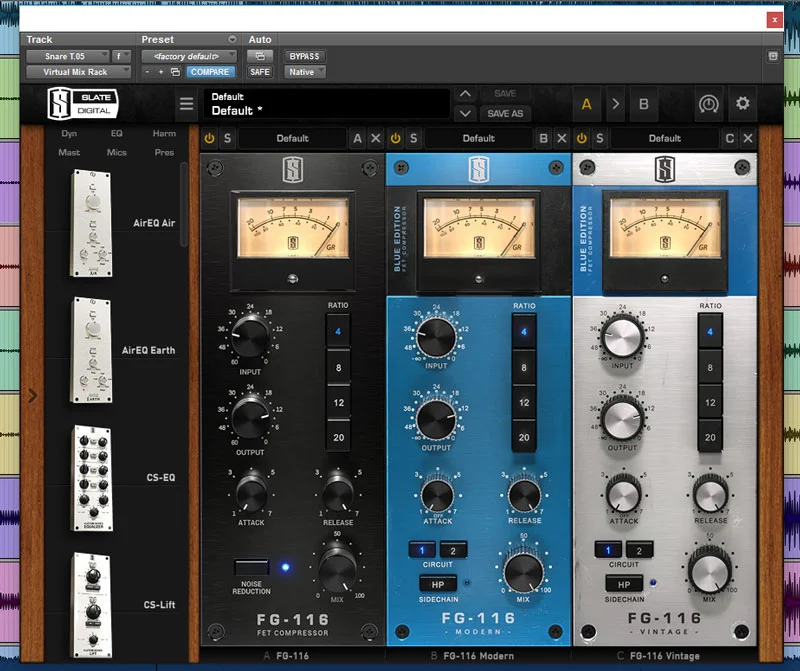Click SAVE AS preset button
The width and height of the screenshot is (800, 671).
(505, 113)
